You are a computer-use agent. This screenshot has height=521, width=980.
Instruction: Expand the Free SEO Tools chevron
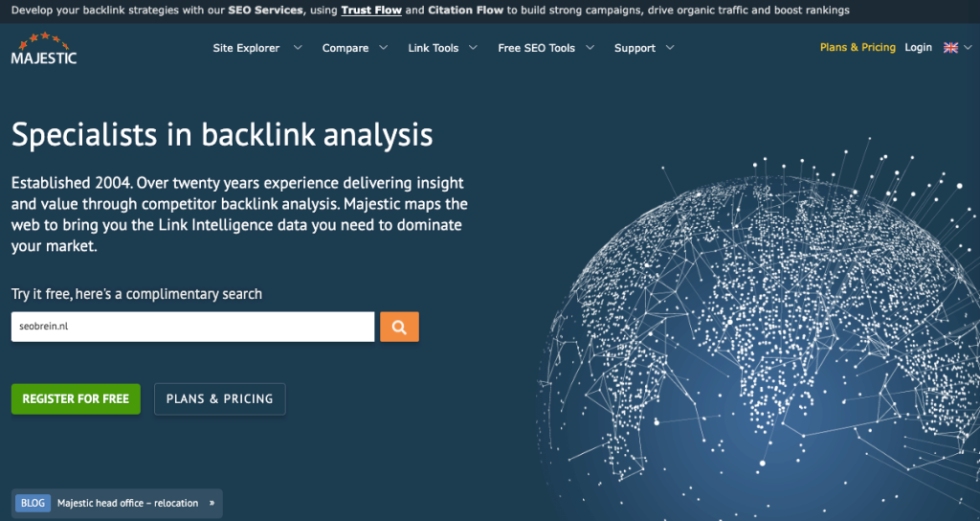tap(590, 48)
